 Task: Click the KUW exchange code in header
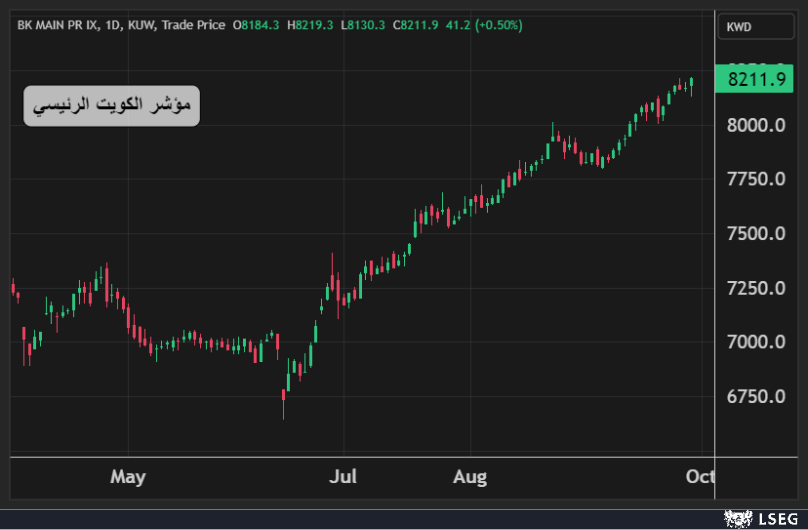143,25
